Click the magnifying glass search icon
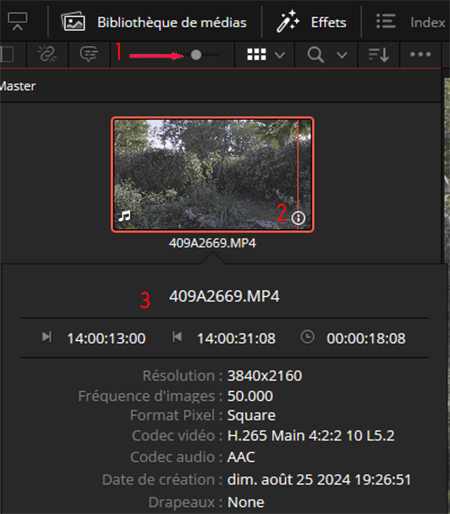The image size is (450, 514). 315,55
